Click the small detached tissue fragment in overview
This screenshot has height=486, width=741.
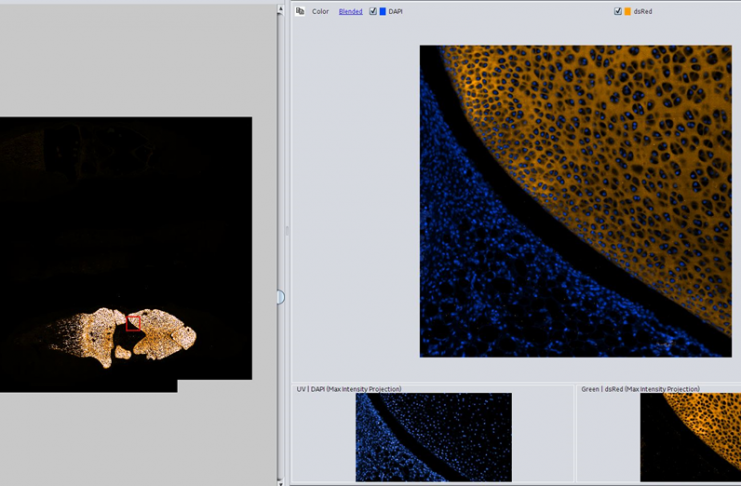[122, 352]
